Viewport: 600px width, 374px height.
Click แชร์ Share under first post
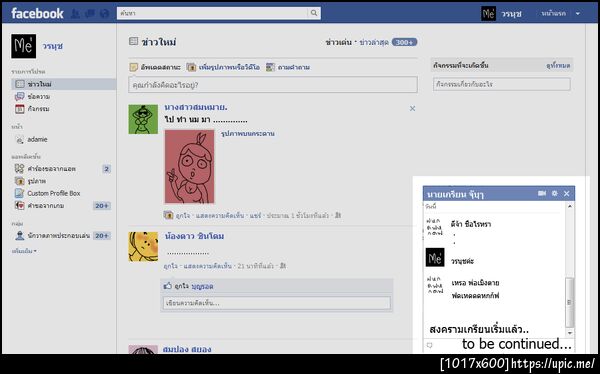[x=255, y=216]
